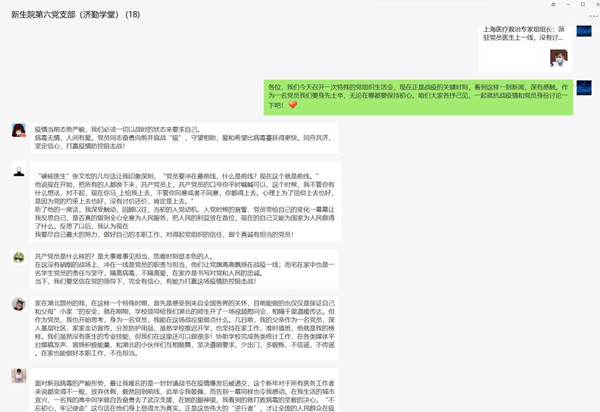The width and height of the screenshot is (600, 412).
Task: Open avatar of sender of 家在湖北鄂州 message
Action: click(x=18, y=304)
